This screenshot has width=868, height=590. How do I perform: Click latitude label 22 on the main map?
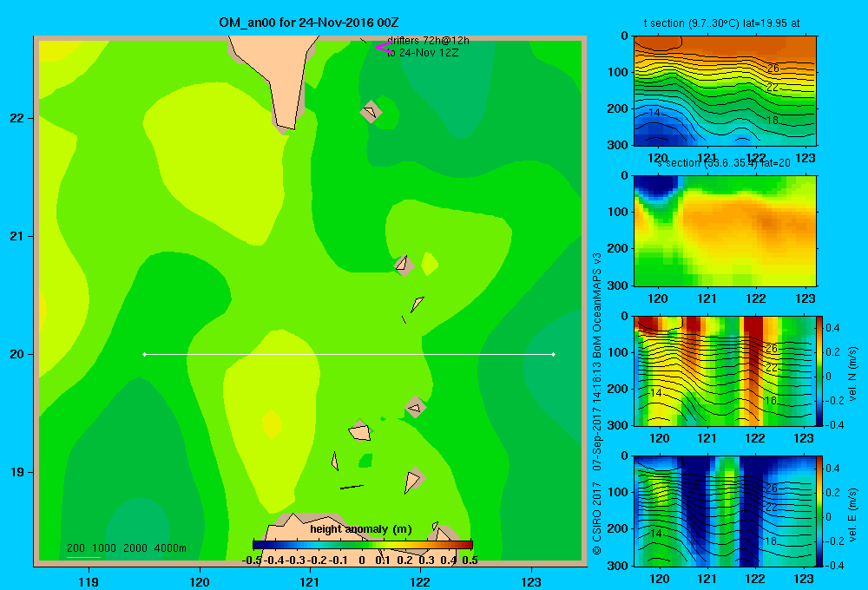coord(17,119)
